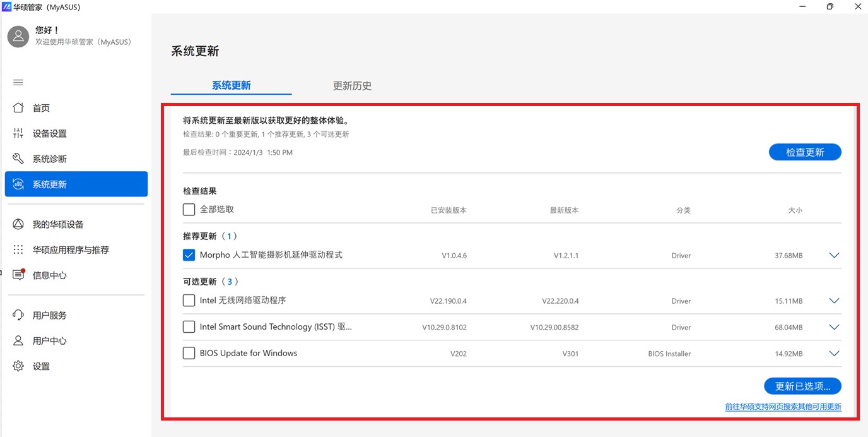Uncheck the Morpho 人工智能摄影机 driver checkbox
This screenshot has height=437, width=868.
[189, 255]
